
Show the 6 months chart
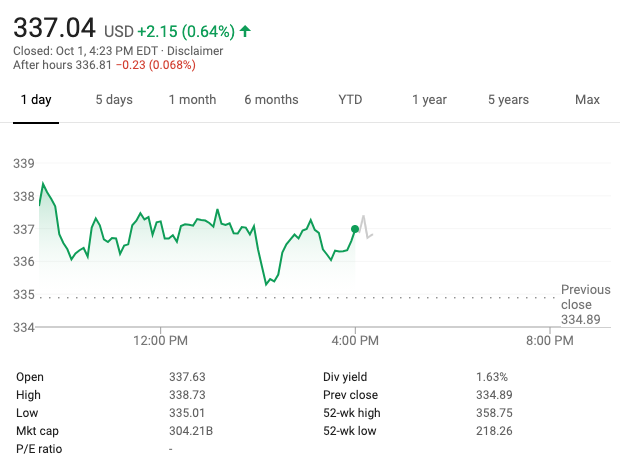point(271,100)
